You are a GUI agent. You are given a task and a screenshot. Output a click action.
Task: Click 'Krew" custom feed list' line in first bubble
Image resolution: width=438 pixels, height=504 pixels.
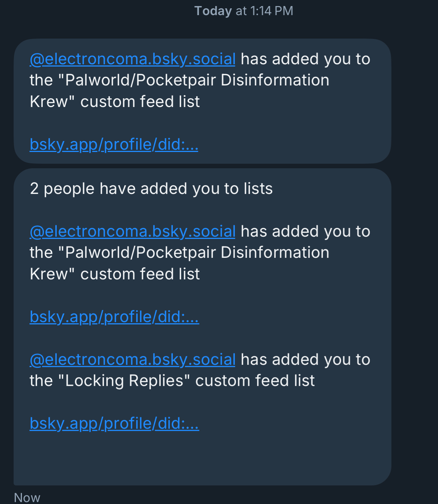(x=115, y=102)
